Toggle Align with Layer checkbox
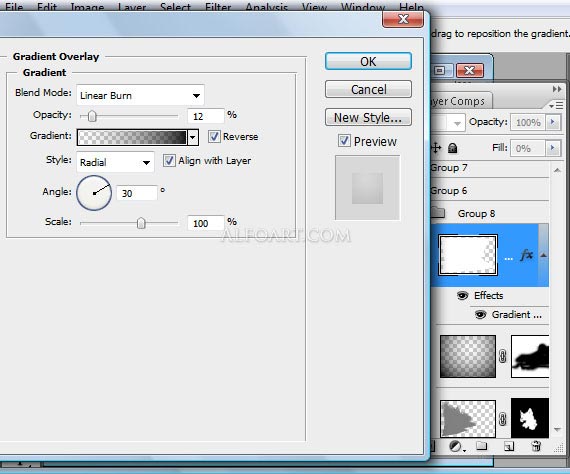The image size is (570, 474). [x=169, y=161]
